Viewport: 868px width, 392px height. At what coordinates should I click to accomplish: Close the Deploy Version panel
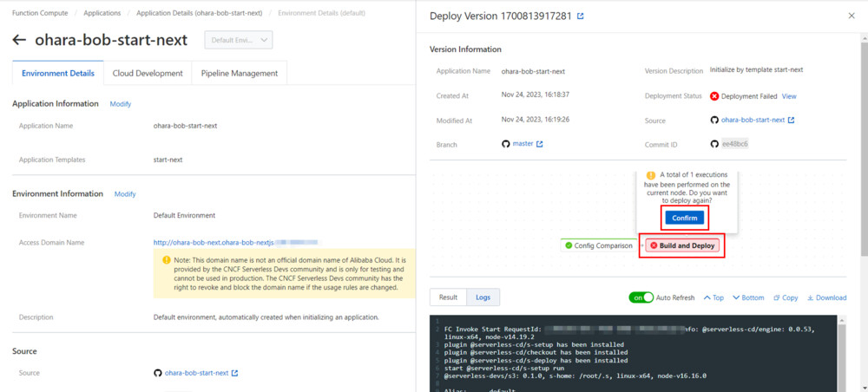coord(851,16)
